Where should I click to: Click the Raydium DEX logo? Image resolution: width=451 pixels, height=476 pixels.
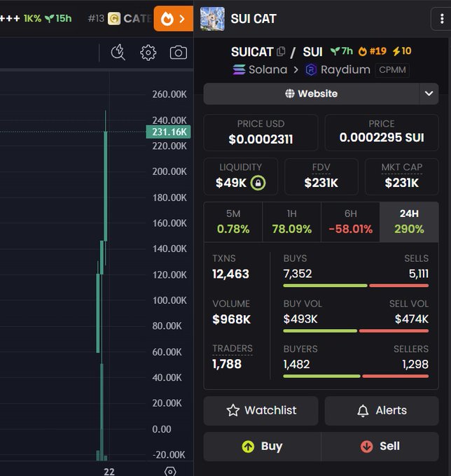pyautogui.click(x=311, y=70)
